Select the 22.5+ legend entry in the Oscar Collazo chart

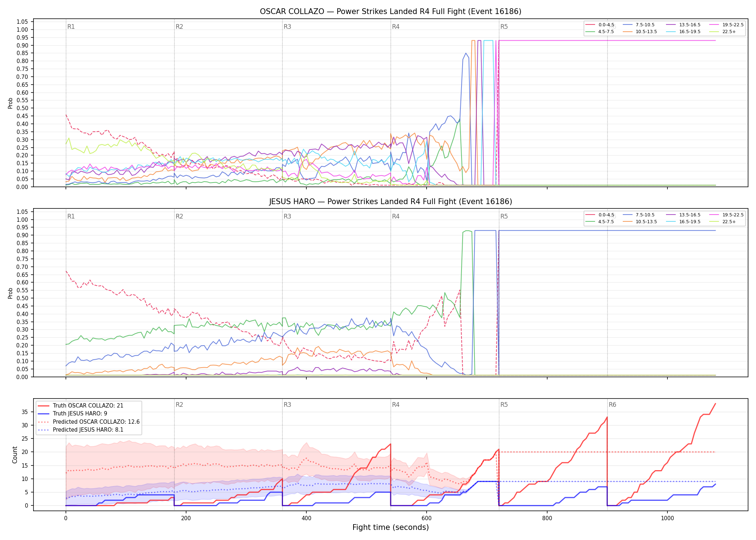(723, 32)
